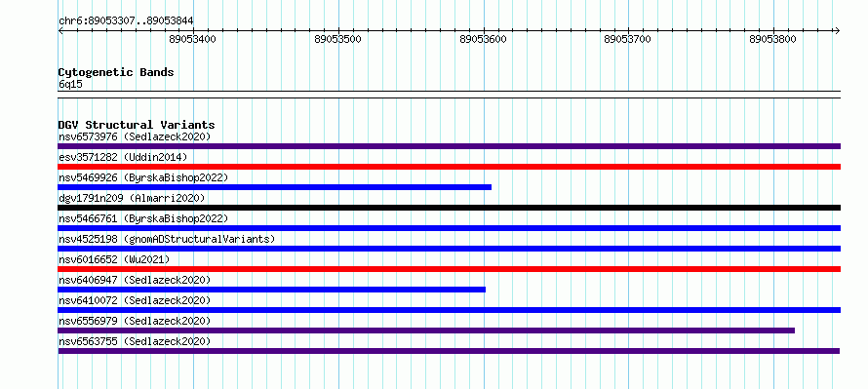This screenshot has height=389, width=868.
Task: Click the 89053600 ruler position label
Action: (484, 39)
